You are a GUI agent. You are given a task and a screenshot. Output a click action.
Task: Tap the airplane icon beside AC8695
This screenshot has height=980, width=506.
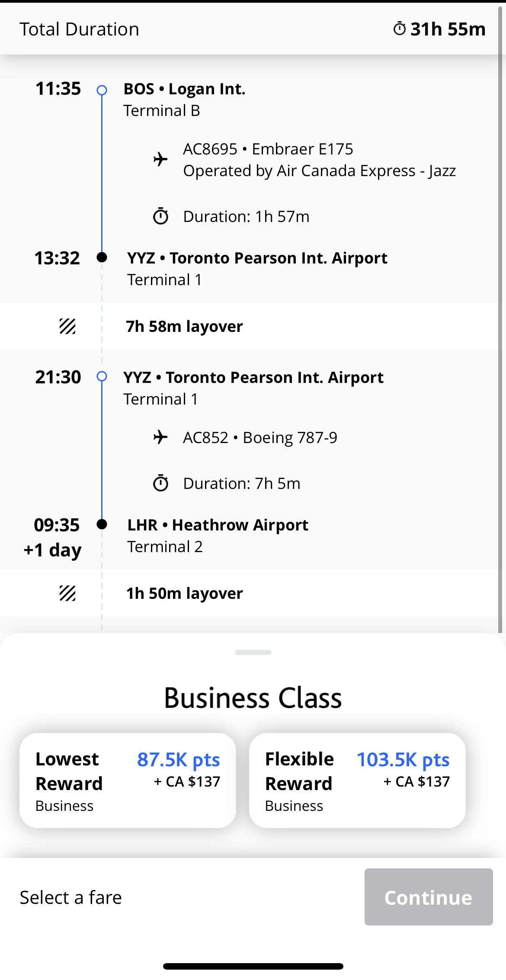tap(160, 159)
